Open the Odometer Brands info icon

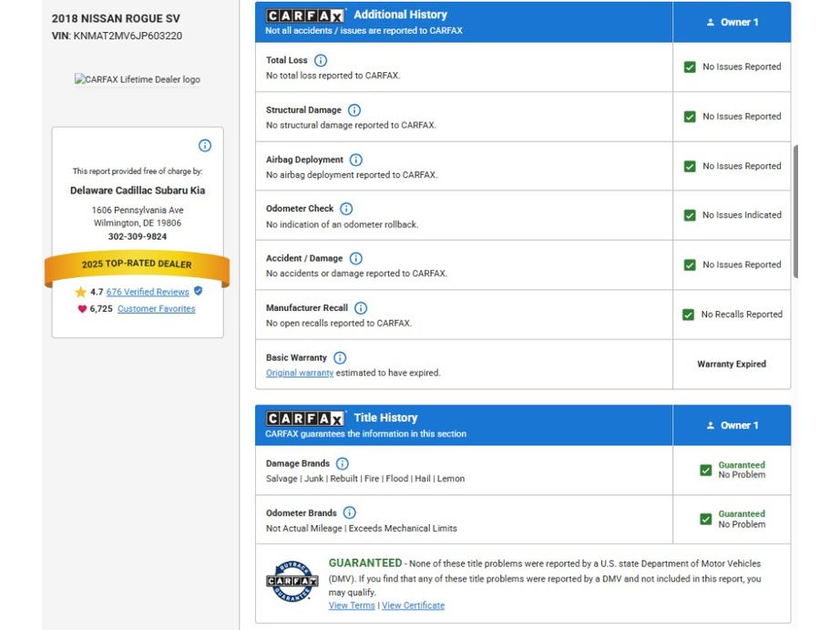(x=349, y=512)
